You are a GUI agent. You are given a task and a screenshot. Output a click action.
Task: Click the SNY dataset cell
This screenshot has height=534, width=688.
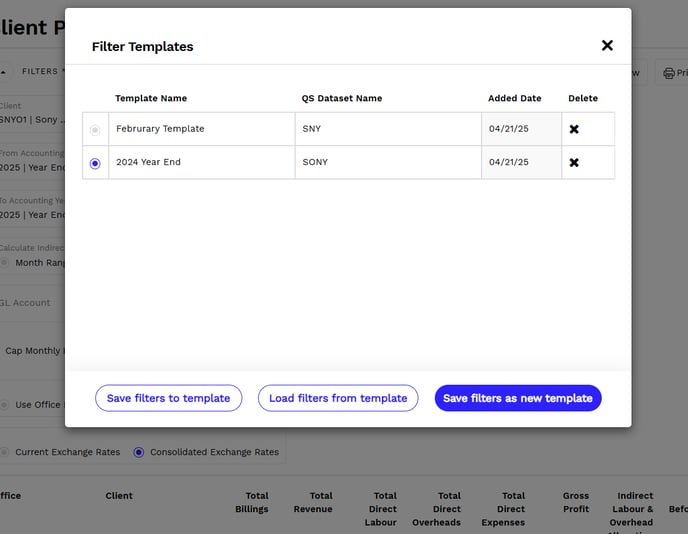click(388, 129)
